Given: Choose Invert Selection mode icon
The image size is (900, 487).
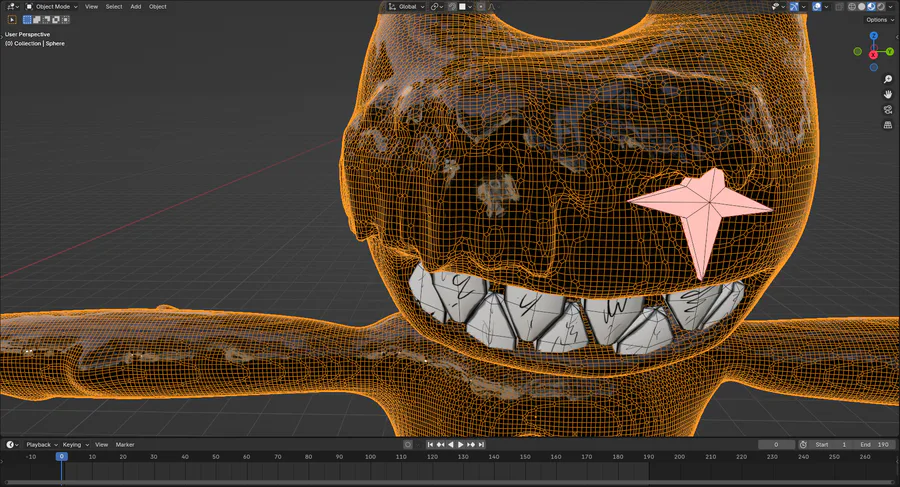Looking at the screenshot, I should tap(56, 20).
